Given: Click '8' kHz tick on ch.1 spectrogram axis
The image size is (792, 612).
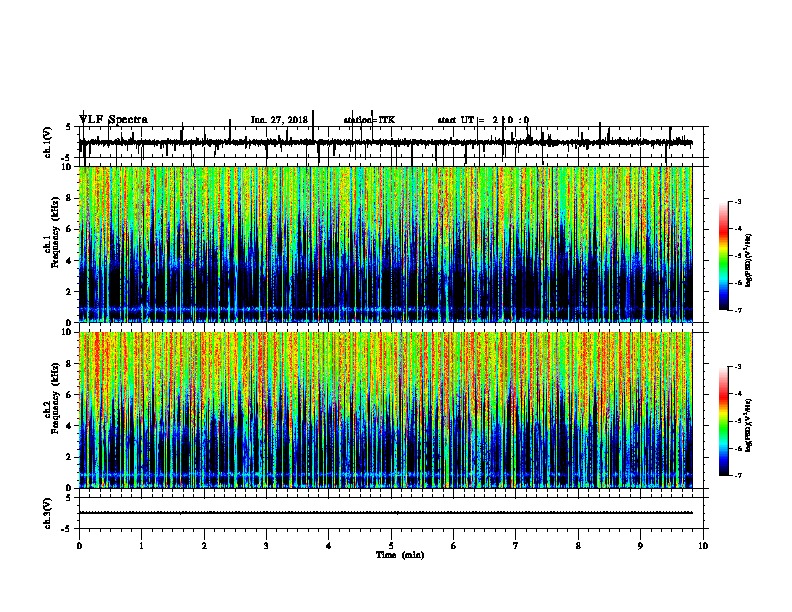Looking at the screenshot, I should [70, 198].
